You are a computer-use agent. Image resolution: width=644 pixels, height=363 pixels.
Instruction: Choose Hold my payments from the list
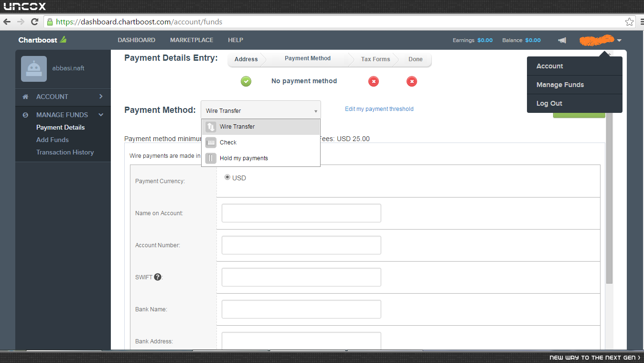(261, 158)
